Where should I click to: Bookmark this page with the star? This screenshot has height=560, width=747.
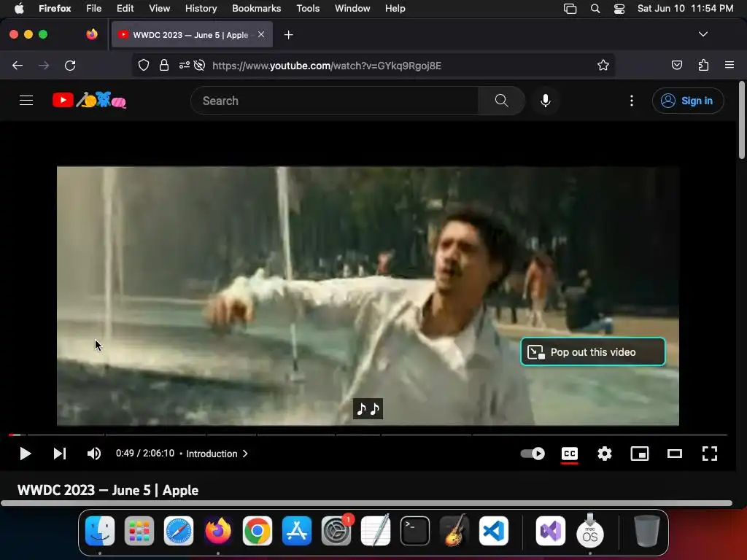[x=603, y=65]
